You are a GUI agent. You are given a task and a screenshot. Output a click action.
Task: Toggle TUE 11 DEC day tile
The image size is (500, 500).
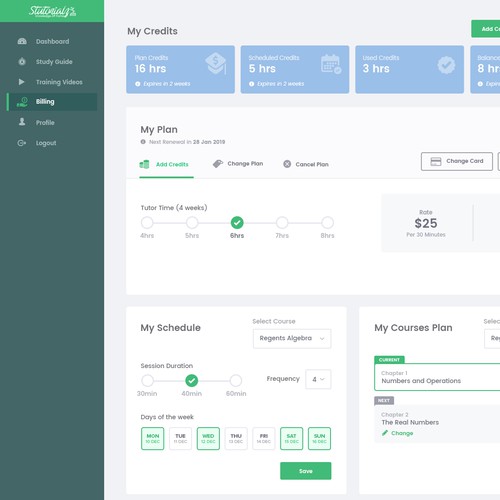pyautogui.click(x=180, y=438)
